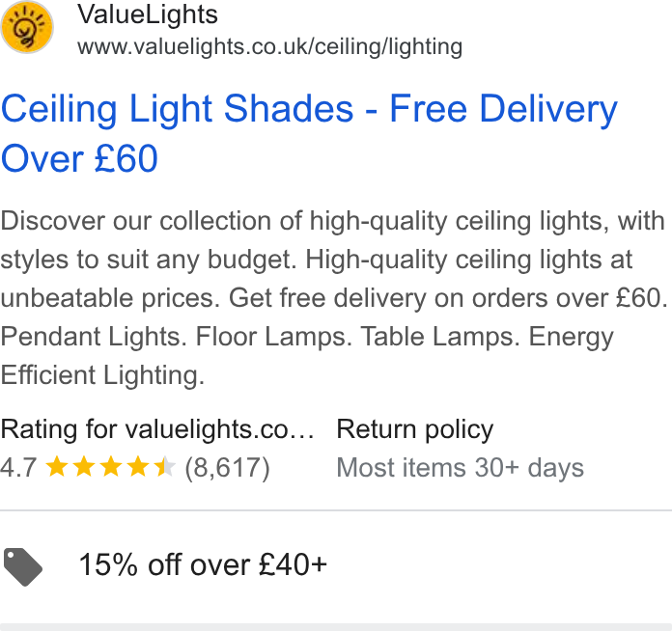Click the 'Over £60' second headline line
Image resolution: width=672 pixels, height=631 pixels.
(x=80, y=158)
